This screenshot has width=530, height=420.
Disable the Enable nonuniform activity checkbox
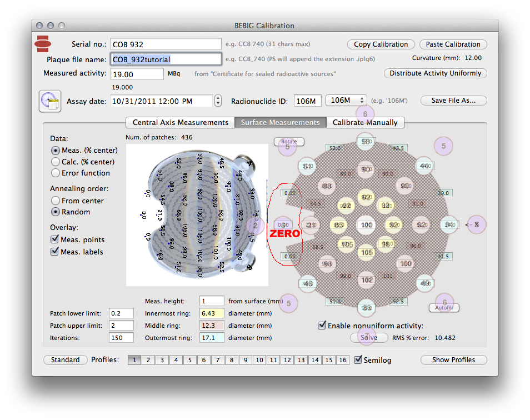[x=322, y=326]
